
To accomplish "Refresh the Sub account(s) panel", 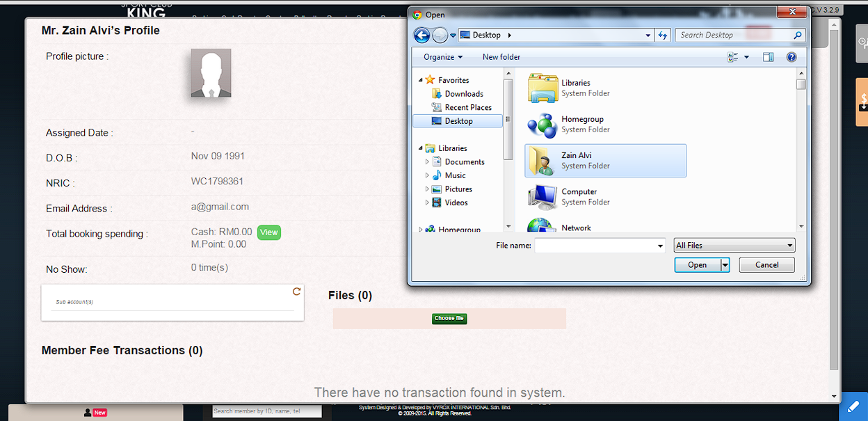I will pos(296,292).
